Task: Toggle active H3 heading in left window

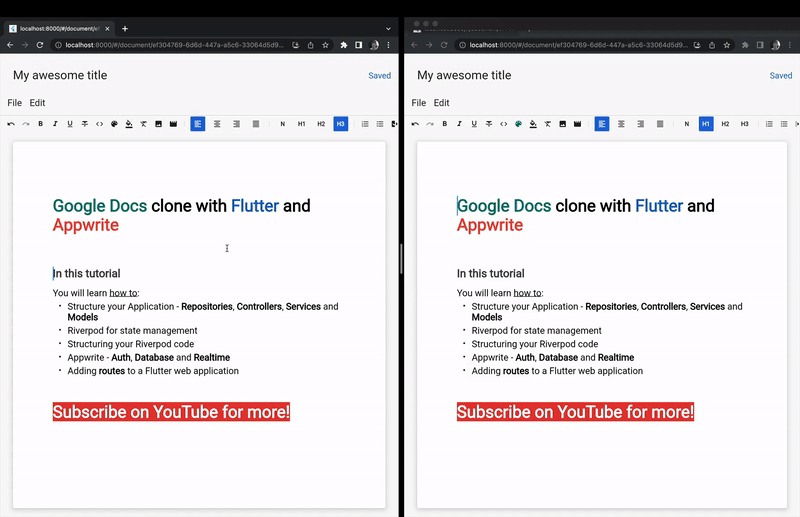Action: point(340,124)
